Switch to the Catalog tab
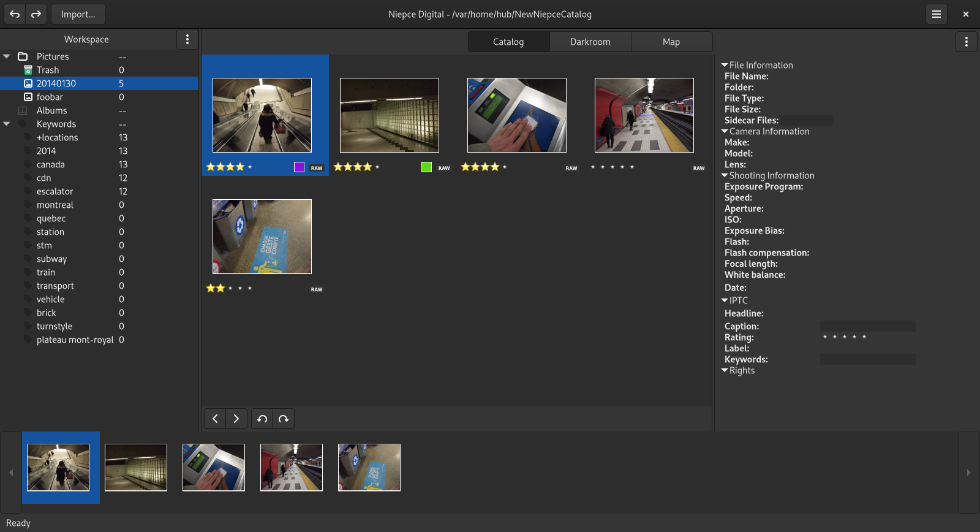Image resolution: width=980 pixels, height=532 pixels. [x=508, y=42]
